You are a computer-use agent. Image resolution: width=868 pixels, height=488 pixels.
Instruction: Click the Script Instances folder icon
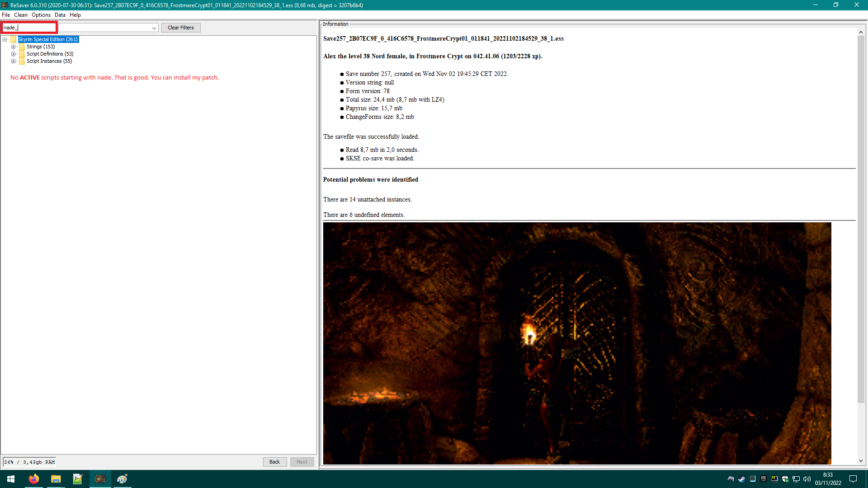pyautogui.click(x=22, y=61)
